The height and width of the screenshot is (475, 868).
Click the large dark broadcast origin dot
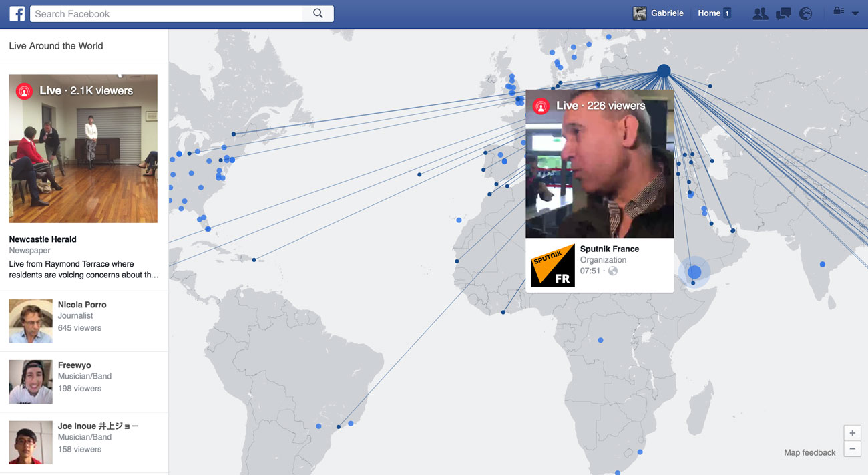664,71
